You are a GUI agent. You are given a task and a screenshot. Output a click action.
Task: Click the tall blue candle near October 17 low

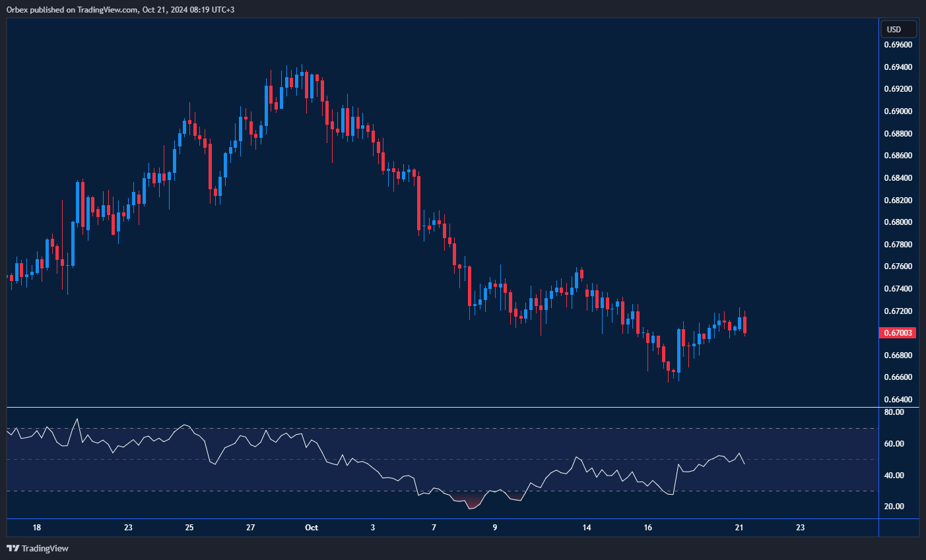click(678, 352)
